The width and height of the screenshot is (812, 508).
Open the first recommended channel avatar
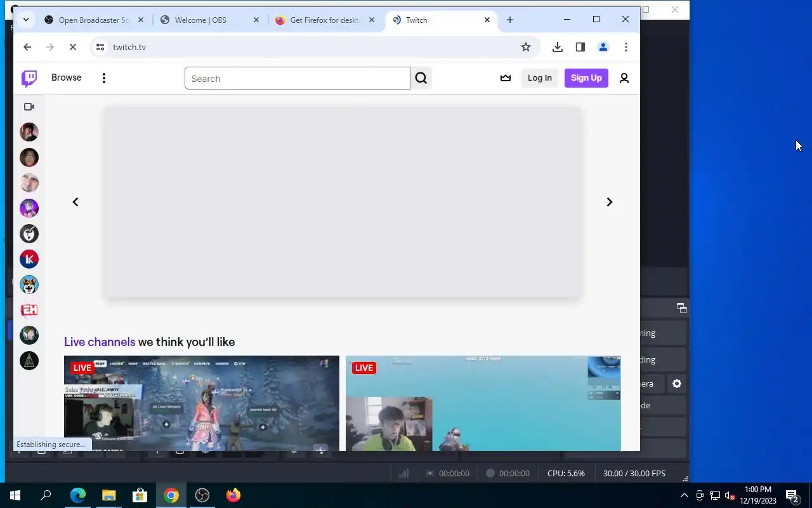point(29,132)
